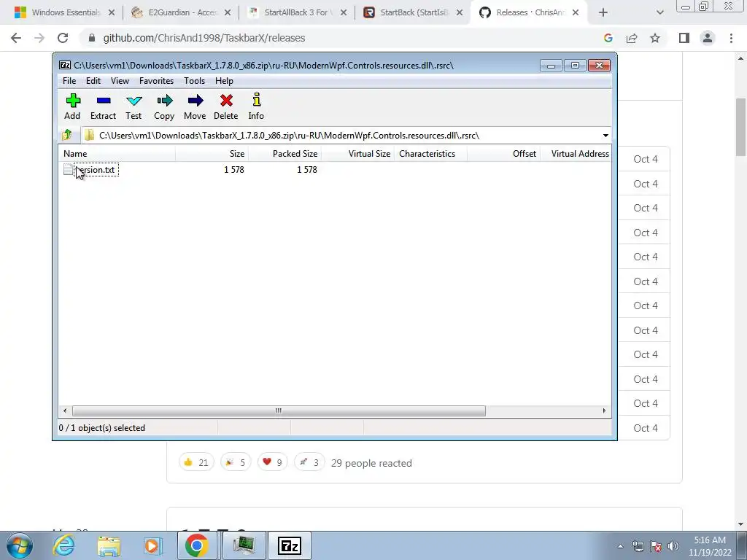Click the Chrome address bar URL
The width and height of the screenshot is (747, 560).
(x=204, y=38)
